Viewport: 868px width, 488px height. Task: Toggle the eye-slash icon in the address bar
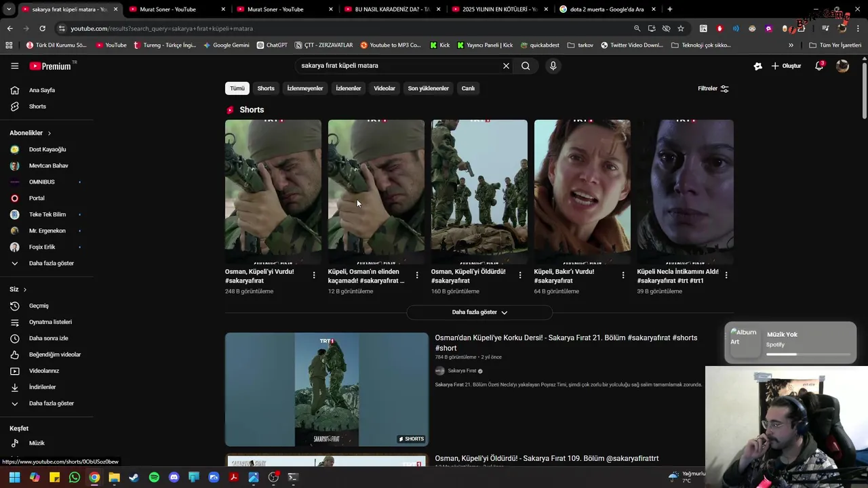[666, 28]
